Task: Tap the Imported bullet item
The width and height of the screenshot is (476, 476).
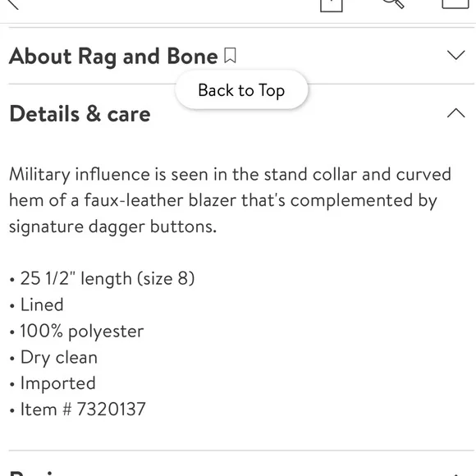Action: point(53,383)
